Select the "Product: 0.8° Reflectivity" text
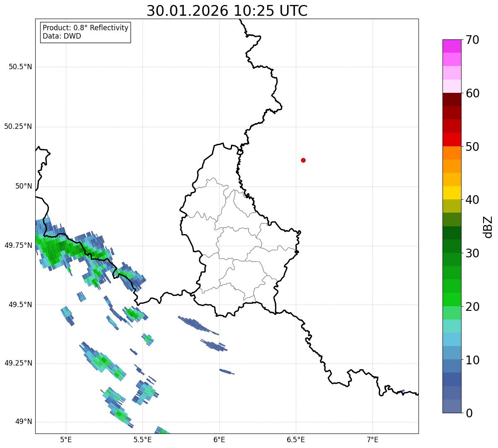498x448 pixels. coord(86,28)
